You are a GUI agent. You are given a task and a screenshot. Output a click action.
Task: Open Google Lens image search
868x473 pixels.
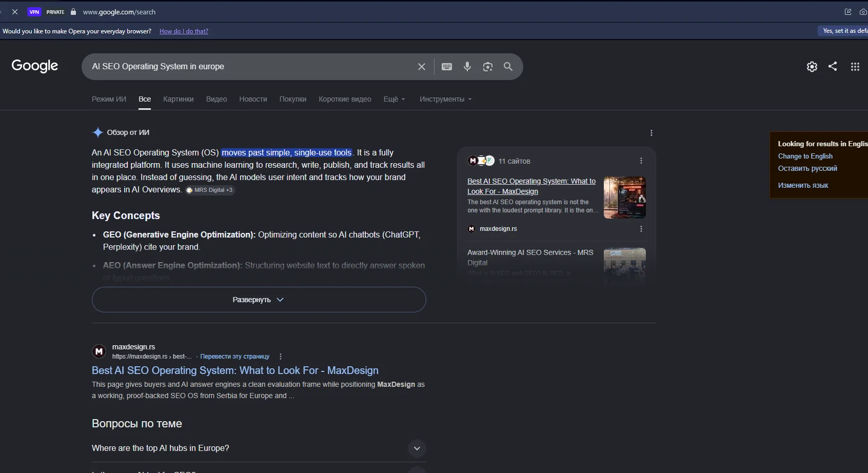click(488, 67)
